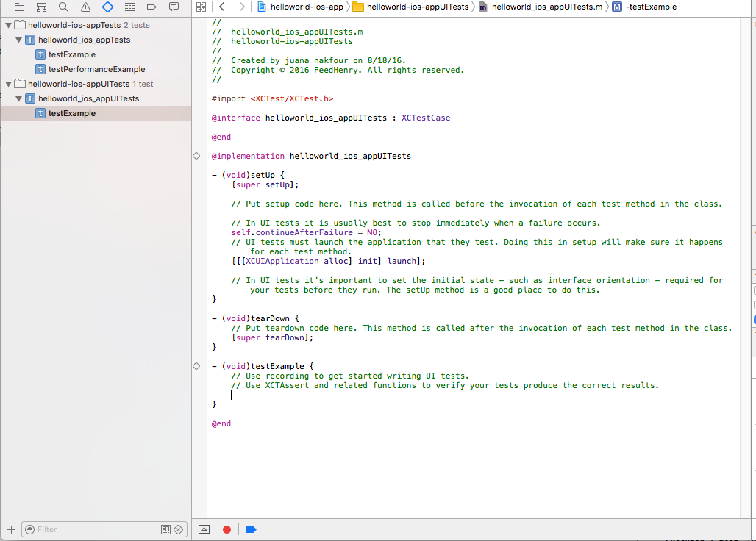Open the Project navigator folder icon
This screenshot has width=756, height=541.
(x=20, y=7)
